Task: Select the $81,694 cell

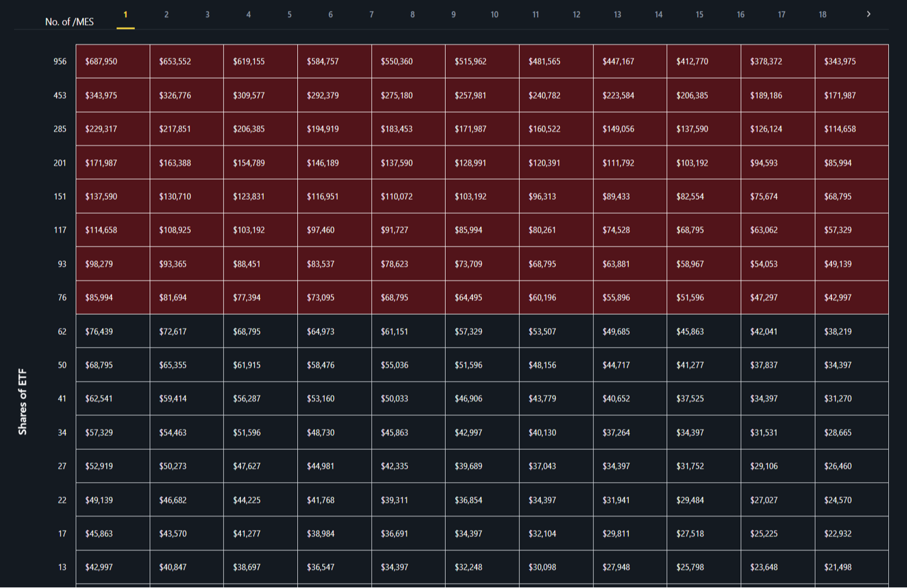Action: click(186, 297)
